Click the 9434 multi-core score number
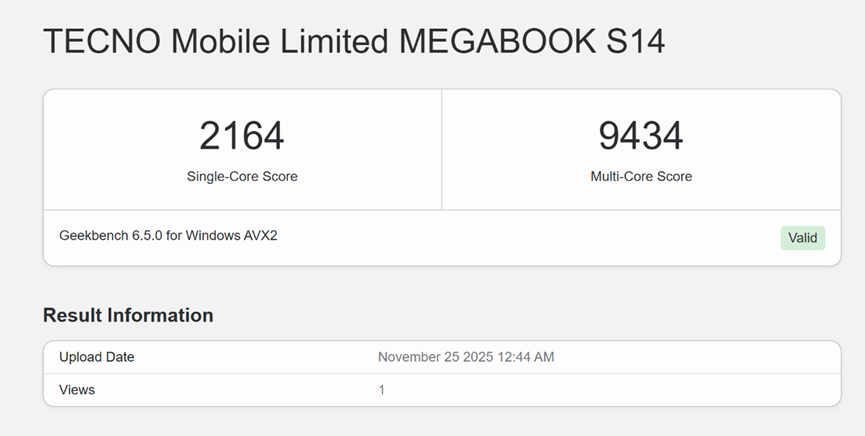Screen dimensions: 865x436 click(x=641, y=136)
